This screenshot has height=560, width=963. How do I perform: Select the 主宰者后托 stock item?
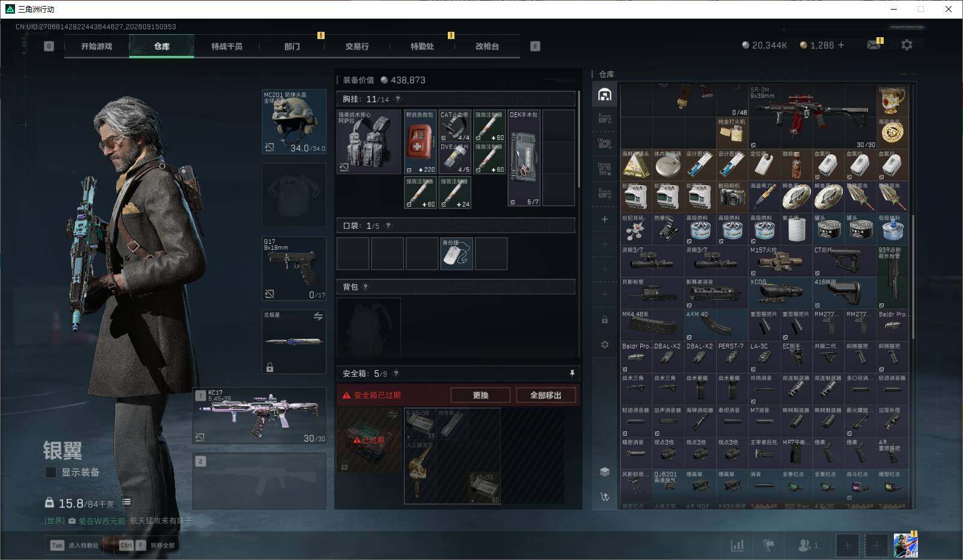764,453
